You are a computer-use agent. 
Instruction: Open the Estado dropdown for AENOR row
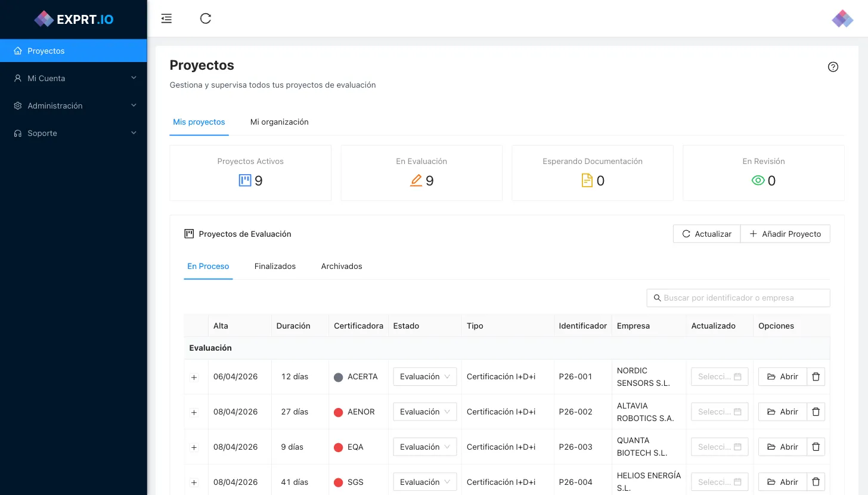point(425,412)
